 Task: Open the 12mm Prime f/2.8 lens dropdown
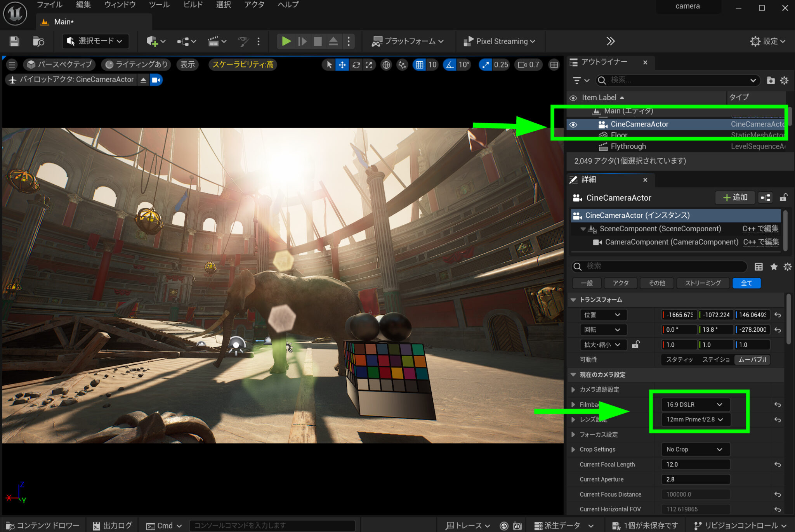pos(695,419)
